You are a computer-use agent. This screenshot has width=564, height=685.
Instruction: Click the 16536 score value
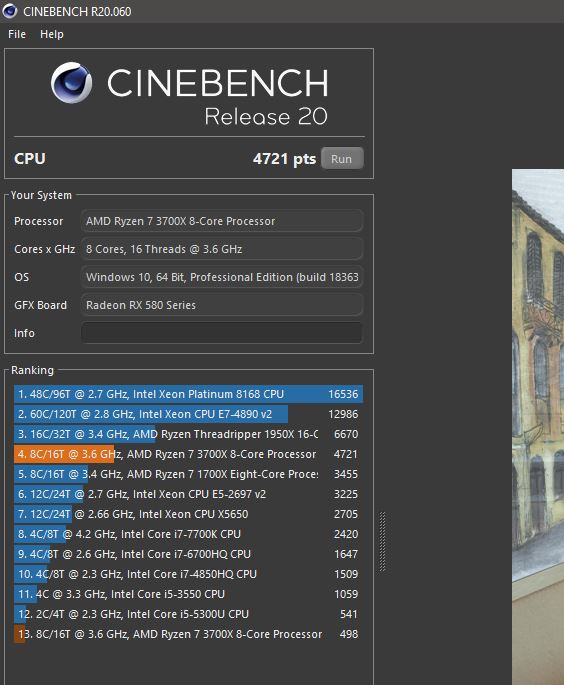tap(343, 394)
